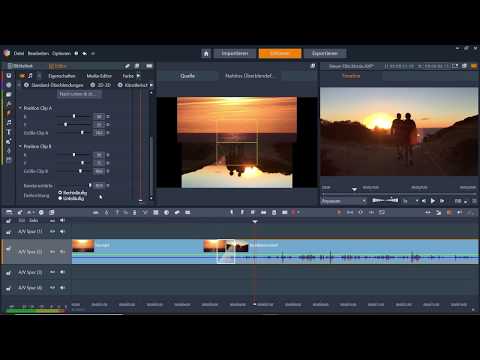Select the Timeline tab in the player

(351, 76)
